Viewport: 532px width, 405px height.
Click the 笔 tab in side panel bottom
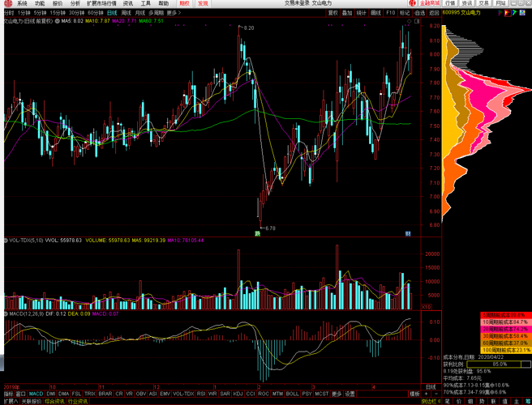click(447, 402)
